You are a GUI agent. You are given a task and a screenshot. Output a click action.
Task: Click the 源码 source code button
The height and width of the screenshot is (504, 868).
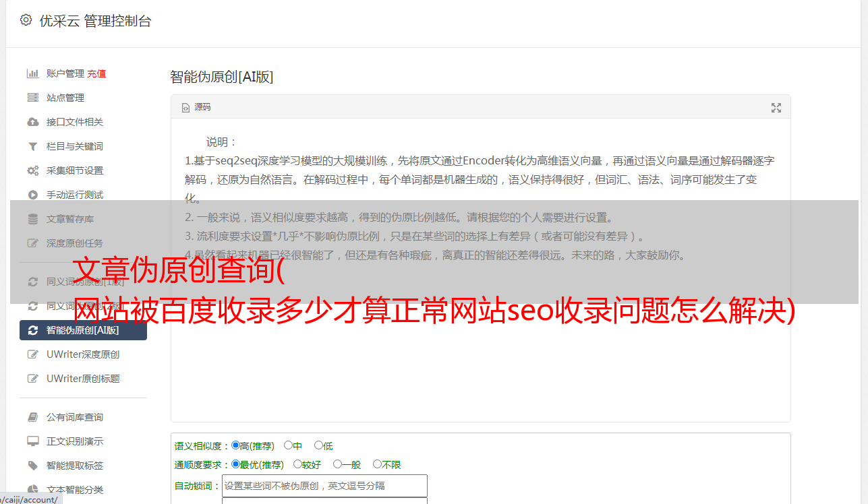tap(196, 107)
